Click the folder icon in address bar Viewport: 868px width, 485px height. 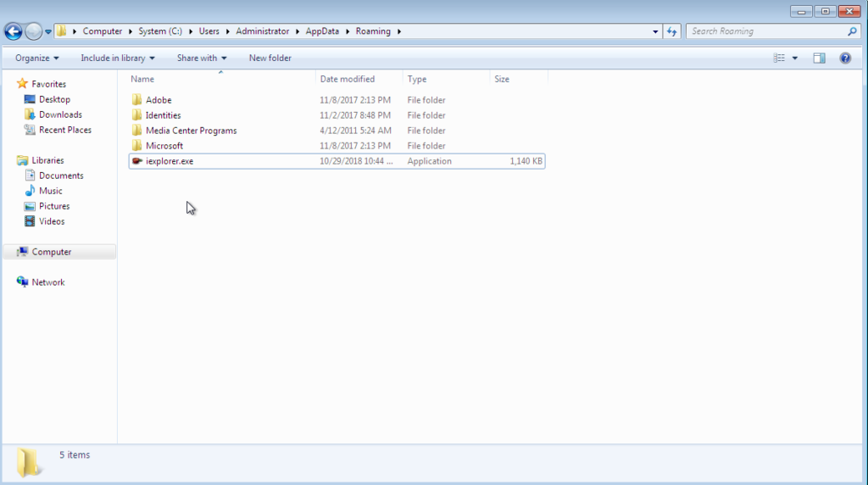(x=61, y=31)
